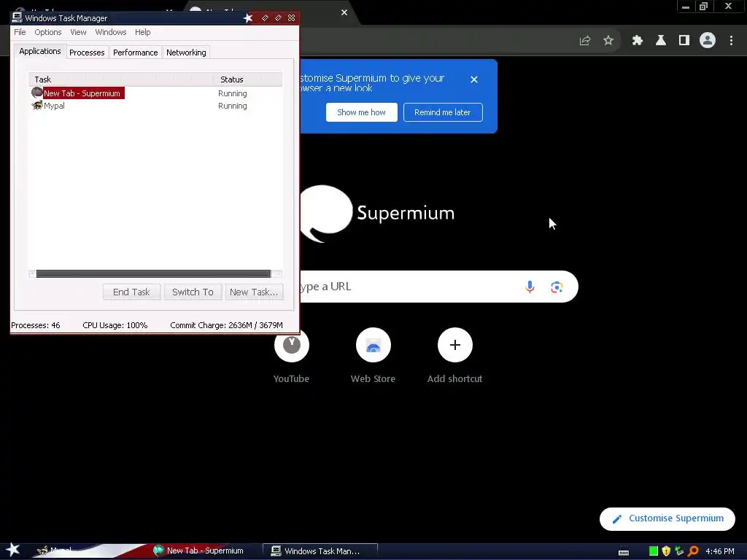Click the horizontal scrollbar in task list
The image size is (747, 560).
(153, 273)
